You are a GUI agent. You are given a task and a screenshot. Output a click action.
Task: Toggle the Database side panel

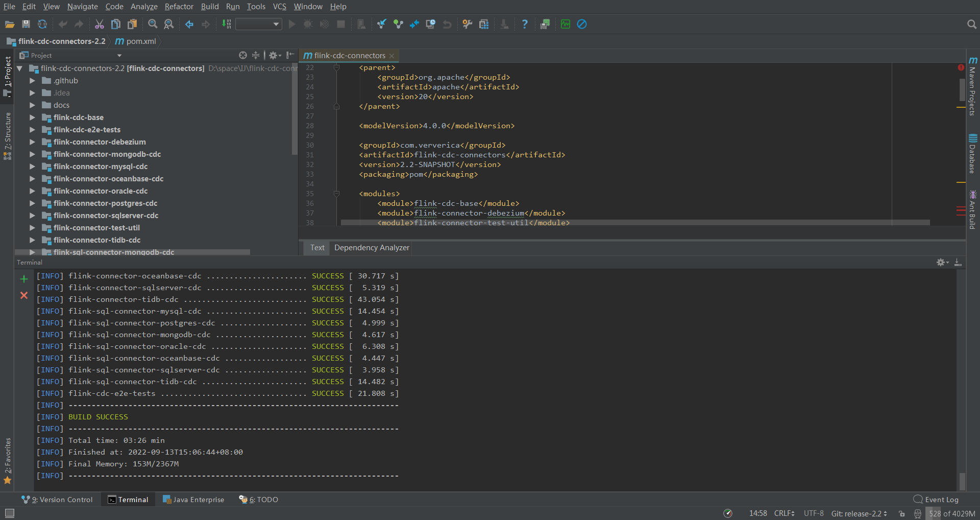972,153
